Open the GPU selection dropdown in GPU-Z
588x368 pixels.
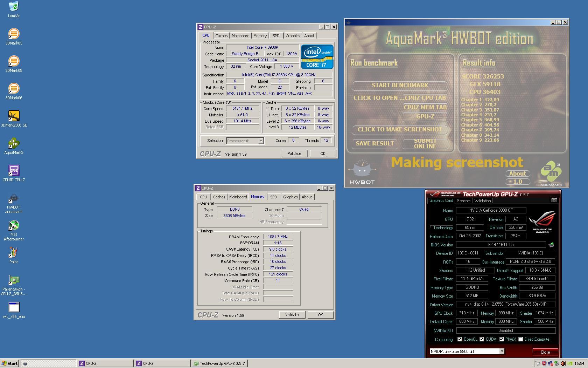(x=502, y=351)
